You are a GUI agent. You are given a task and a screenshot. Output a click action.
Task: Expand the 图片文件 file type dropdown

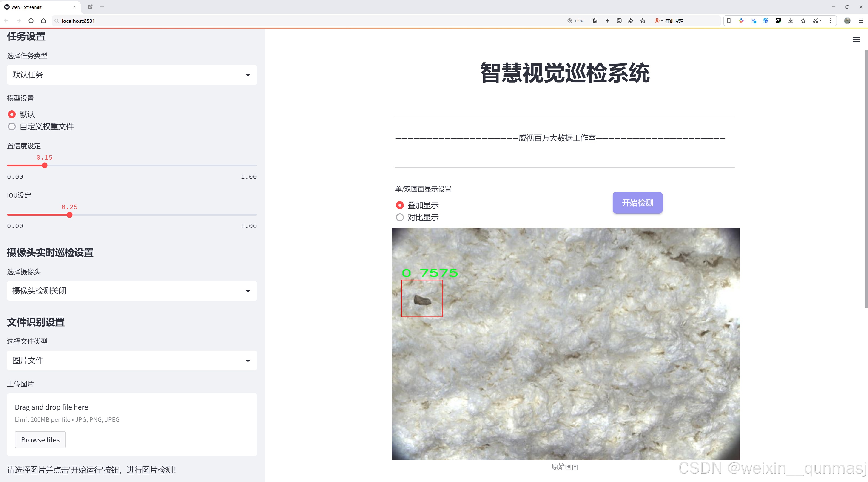tap(132, 360)
